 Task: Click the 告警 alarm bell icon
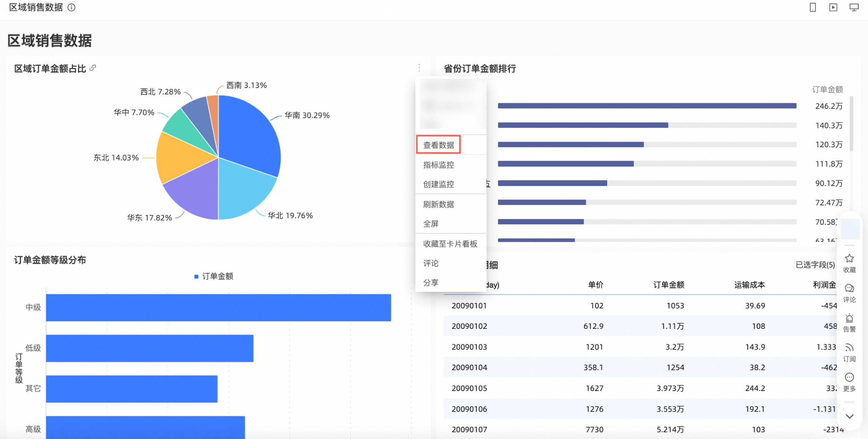point(849,318)
